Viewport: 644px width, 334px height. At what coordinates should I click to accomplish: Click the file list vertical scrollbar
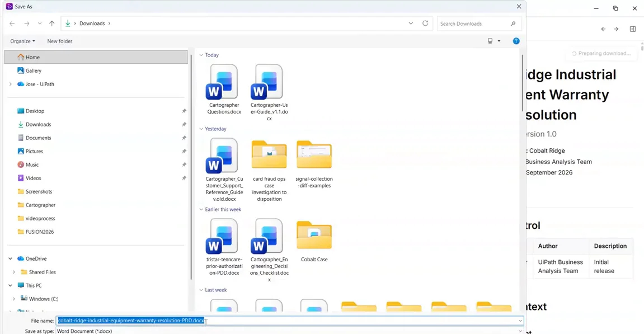[x=522, y=83]
